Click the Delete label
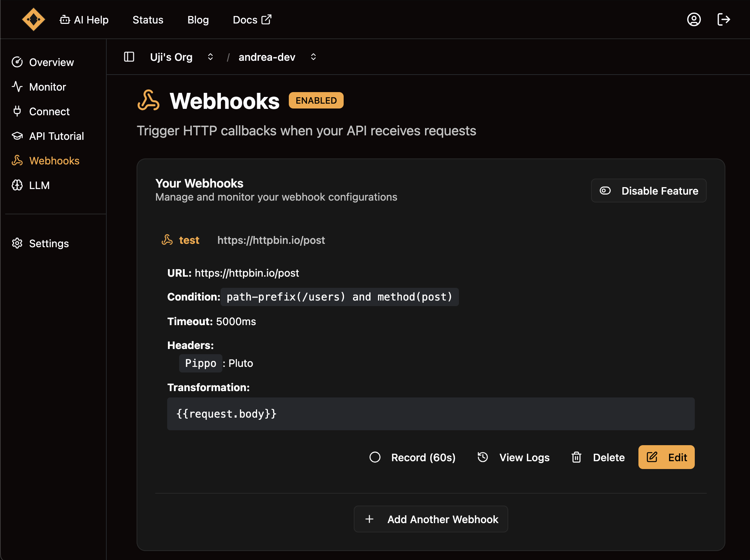The image size is (750, 560). (609, 457)
